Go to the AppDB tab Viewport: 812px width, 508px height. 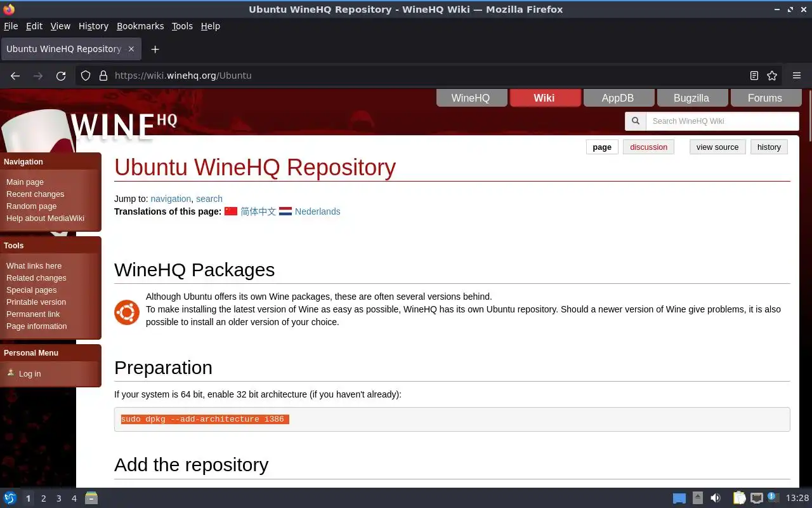tap(618, 98)
